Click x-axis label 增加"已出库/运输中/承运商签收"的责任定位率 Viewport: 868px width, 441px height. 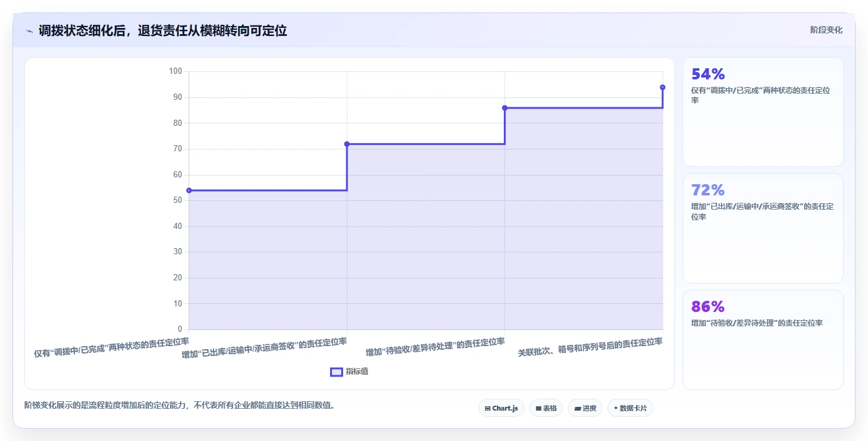[x=264, y=347]
